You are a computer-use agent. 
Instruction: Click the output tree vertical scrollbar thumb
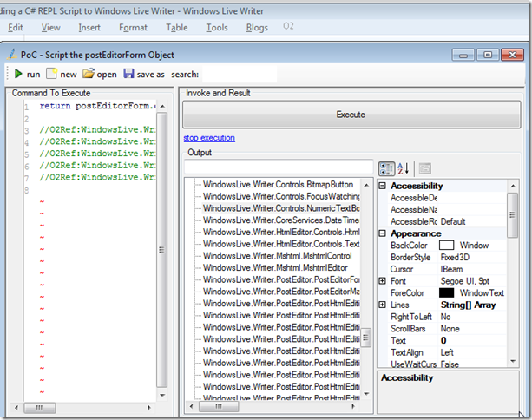[x=365, y=338]
